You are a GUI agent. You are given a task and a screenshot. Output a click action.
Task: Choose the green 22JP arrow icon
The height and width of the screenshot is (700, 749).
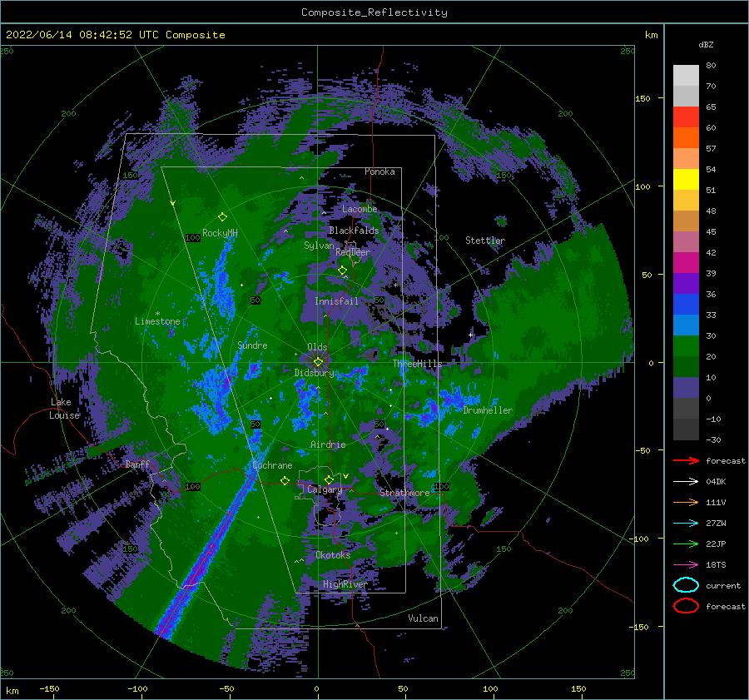[686, 544]
